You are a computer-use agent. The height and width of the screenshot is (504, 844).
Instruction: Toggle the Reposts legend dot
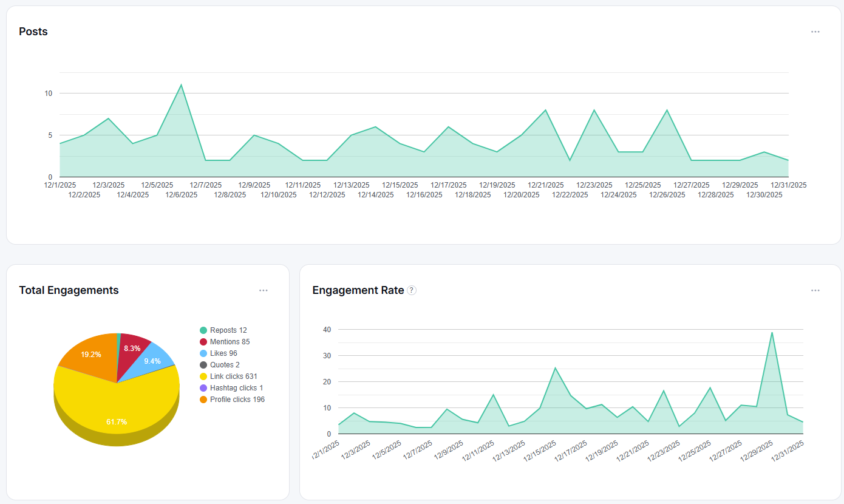tap(203, 330)
